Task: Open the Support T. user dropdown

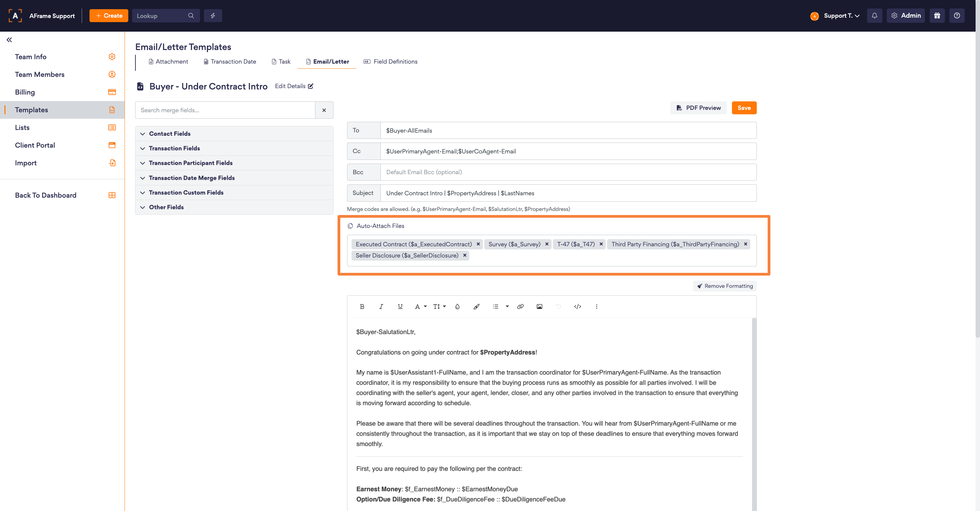Action: [841, 16]
